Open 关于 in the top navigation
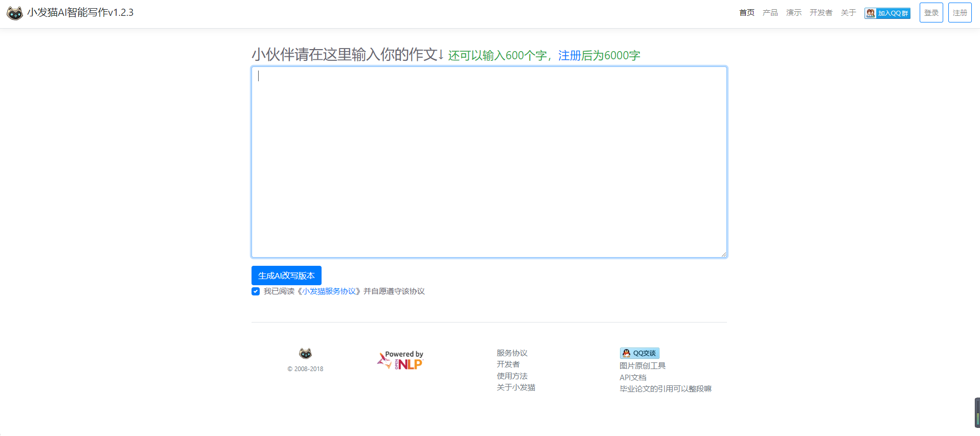This screenshot has height=436, width=980. (848, 13)
